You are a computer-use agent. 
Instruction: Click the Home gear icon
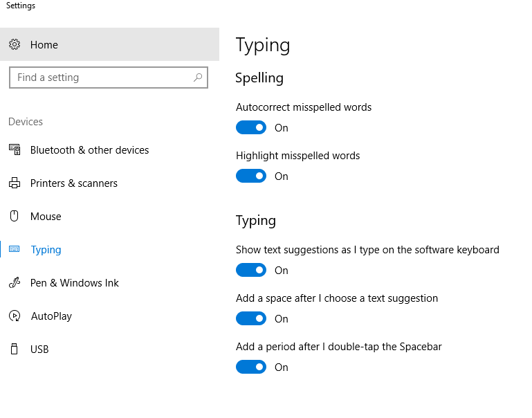tap(15, 44)
